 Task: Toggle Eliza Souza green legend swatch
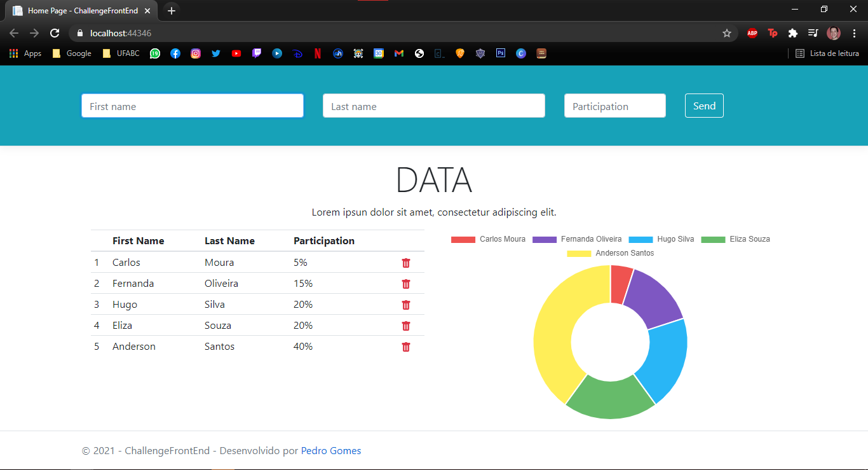pos(714,239)
